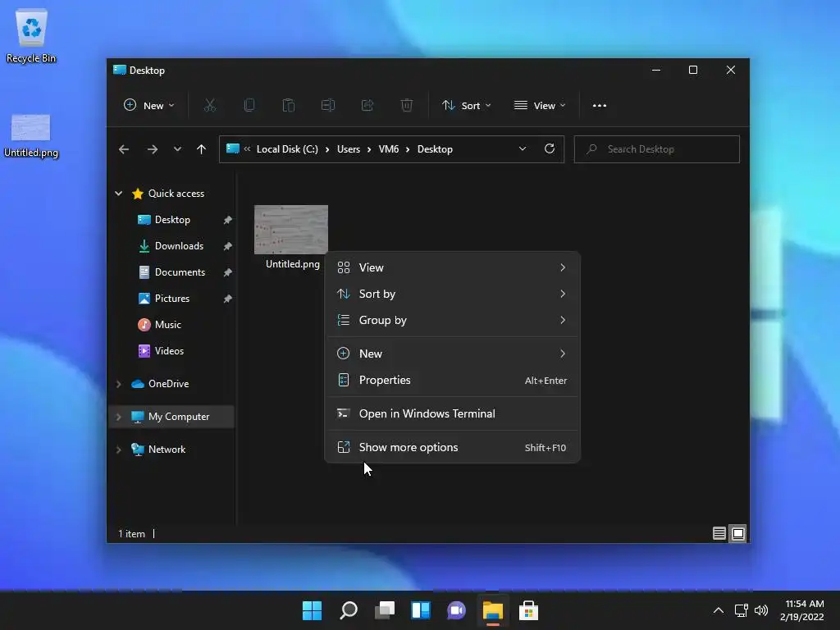
Task: Open the clock and date flyout
Action: (x=802, y=610)
